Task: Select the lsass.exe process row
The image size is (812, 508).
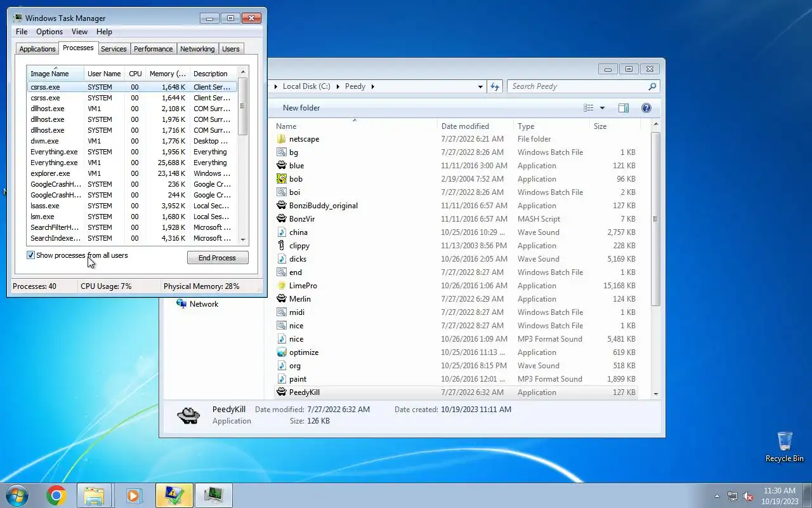Action: (x=131, y=206)
